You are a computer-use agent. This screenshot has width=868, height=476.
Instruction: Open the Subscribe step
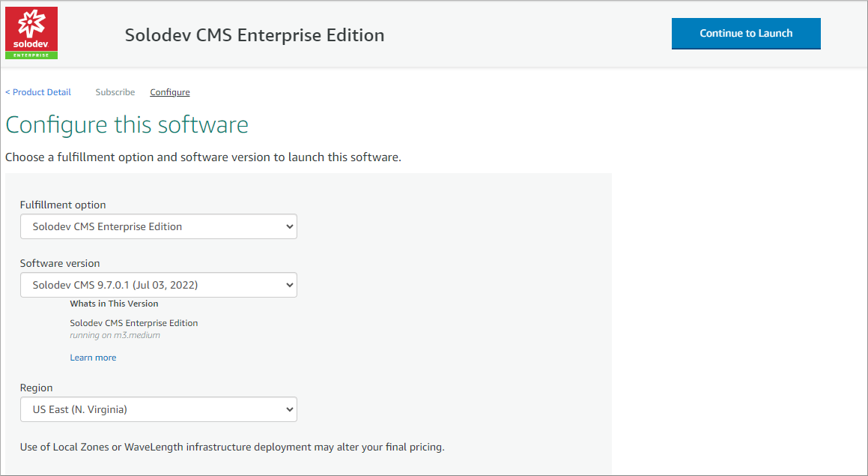115,92
